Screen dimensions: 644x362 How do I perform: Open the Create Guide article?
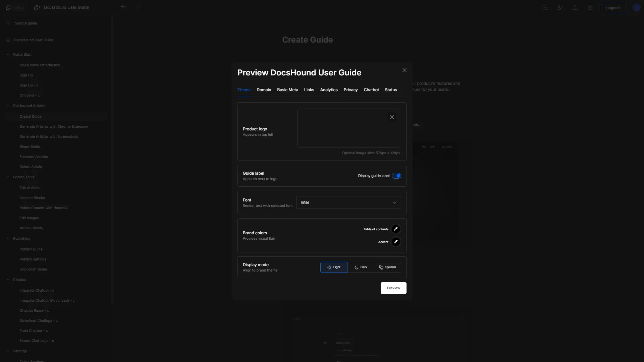tap(31, 117)
